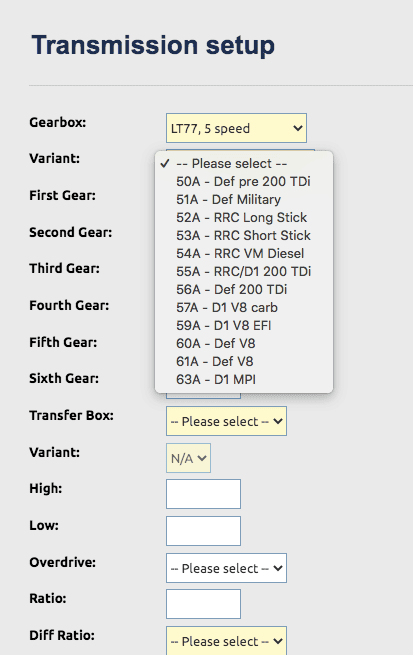Select '59A - D1 V8 EFI' option
Viewport: 413px width, 655px height.
(244, 325)
